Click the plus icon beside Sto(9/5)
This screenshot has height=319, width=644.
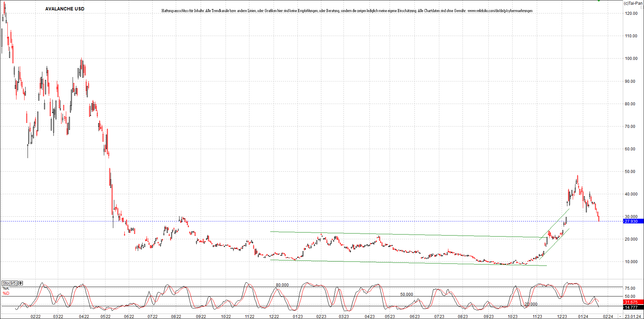21,283
